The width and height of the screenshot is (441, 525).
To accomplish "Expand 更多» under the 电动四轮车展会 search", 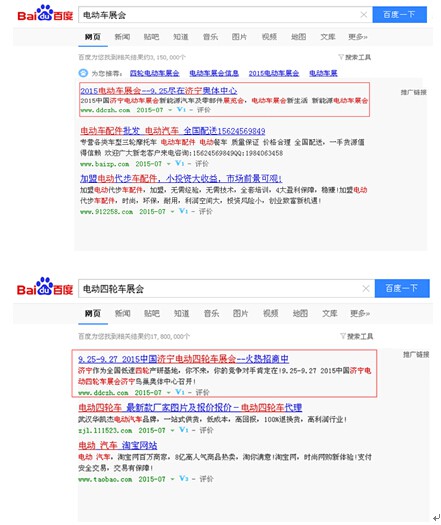I will point(360,313).
